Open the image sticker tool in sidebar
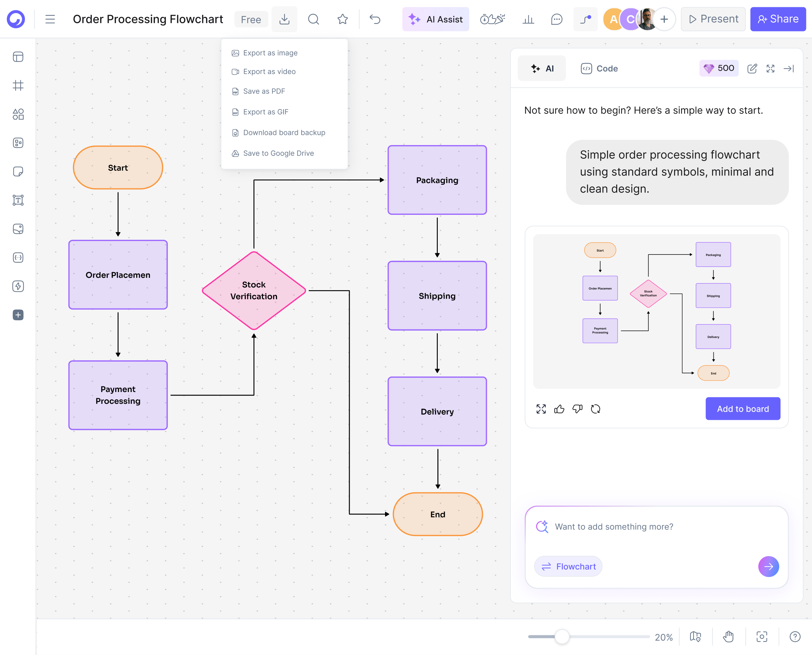The width and height of the screenshot is (812, 655). [18, 229]
